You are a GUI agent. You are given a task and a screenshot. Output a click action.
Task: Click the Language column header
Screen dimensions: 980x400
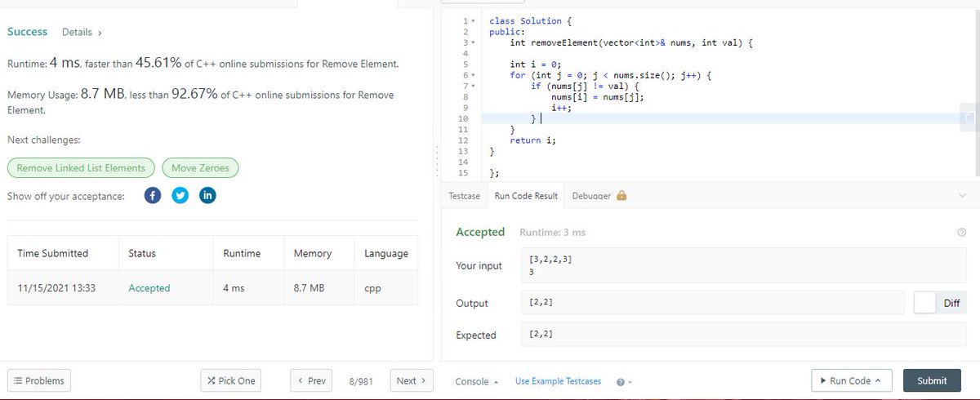386,253
